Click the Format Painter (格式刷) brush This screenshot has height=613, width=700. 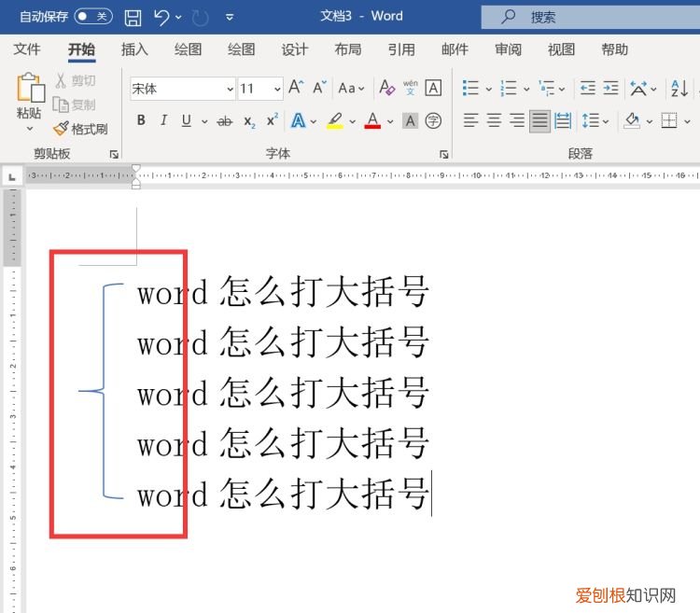point(61,129)
